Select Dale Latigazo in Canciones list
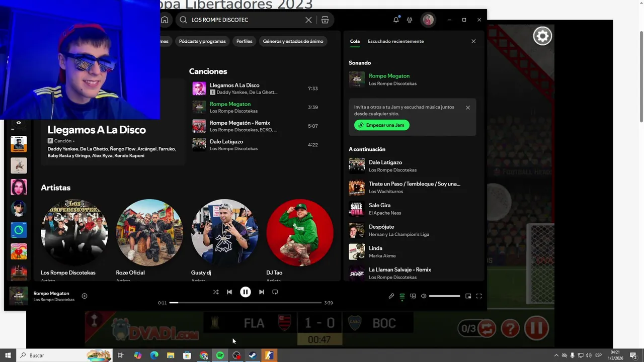This screenshot has height=362, width=644. (x=256, y=145)
